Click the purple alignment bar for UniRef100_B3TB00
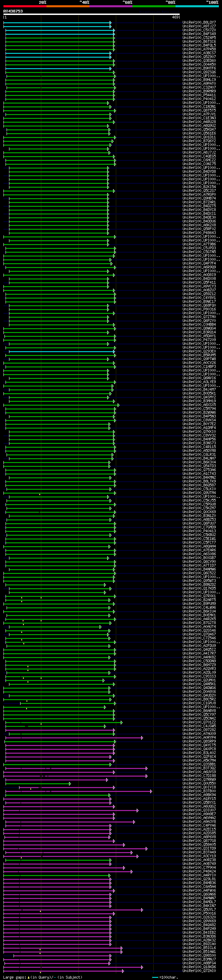 79,791
